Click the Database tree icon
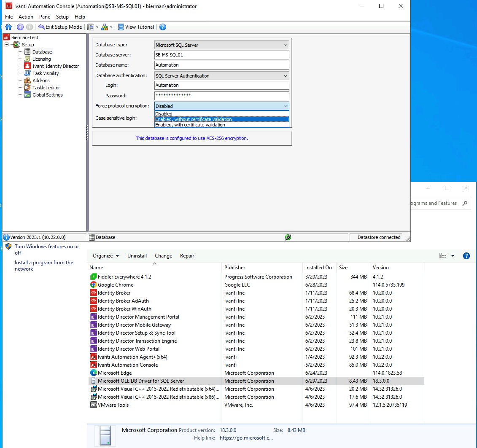Screen dimensions: 477x448 coord(27,52)
